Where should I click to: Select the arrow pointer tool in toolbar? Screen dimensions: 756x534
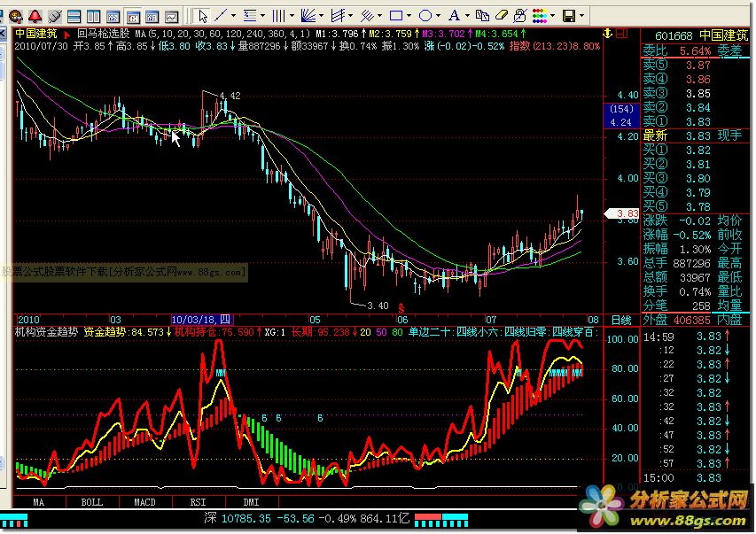click(202, 15)
